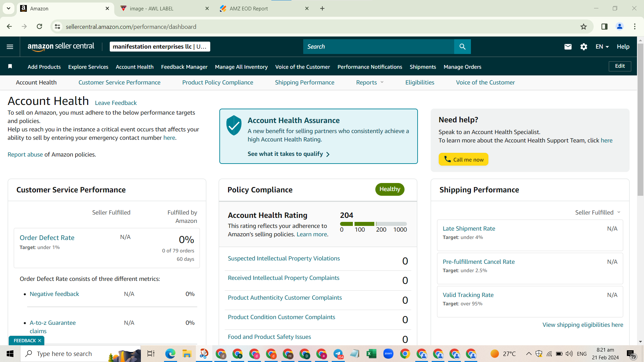The height and width of the screenshot is (362, 644).
Task: Open Microsoft Edge from taskbar
Action: [x=170, y=354]
